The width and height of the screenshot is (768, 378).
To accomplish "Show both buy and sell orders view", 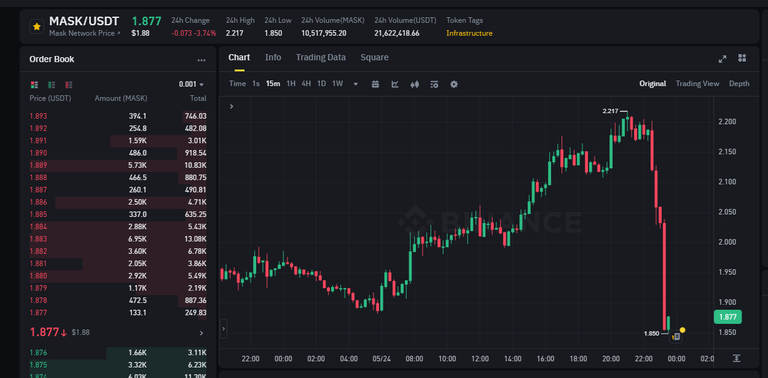I will 34,85.
